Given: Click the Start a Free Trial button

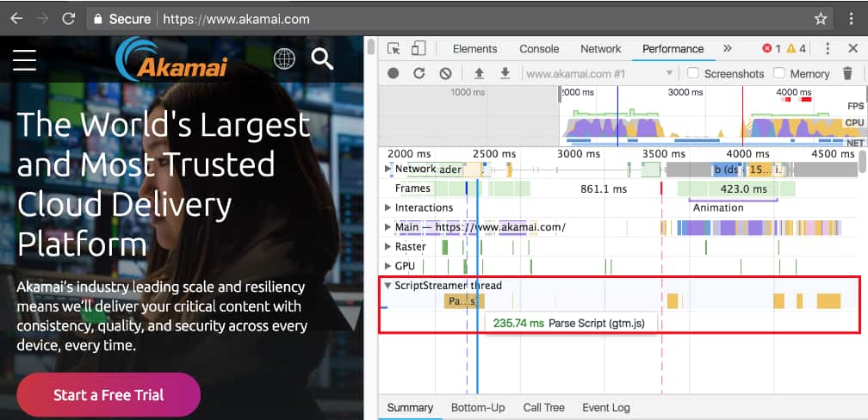Looking at the screenshot, I should (108, 395).
